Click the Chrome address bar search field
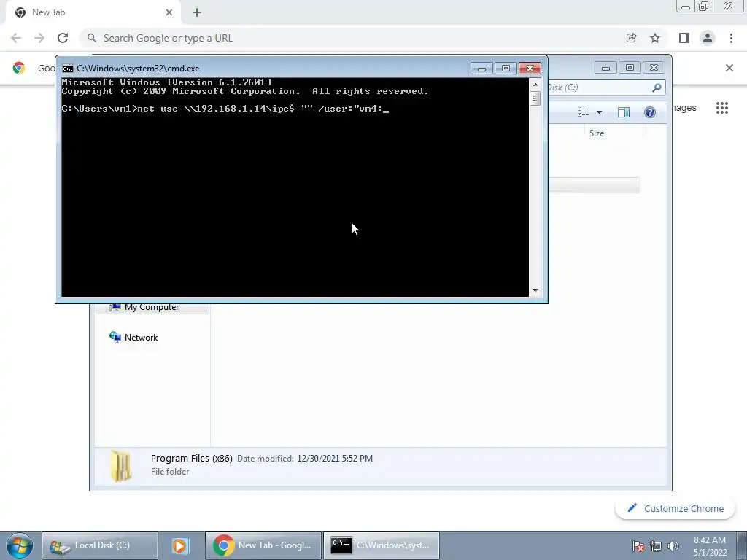 352,38
